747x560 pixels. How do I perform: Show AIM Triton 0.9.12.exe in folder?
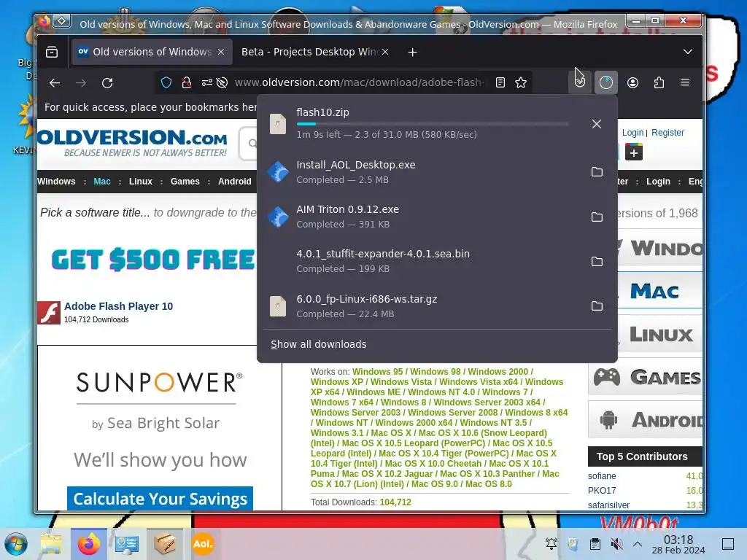(x=597, y=217)
